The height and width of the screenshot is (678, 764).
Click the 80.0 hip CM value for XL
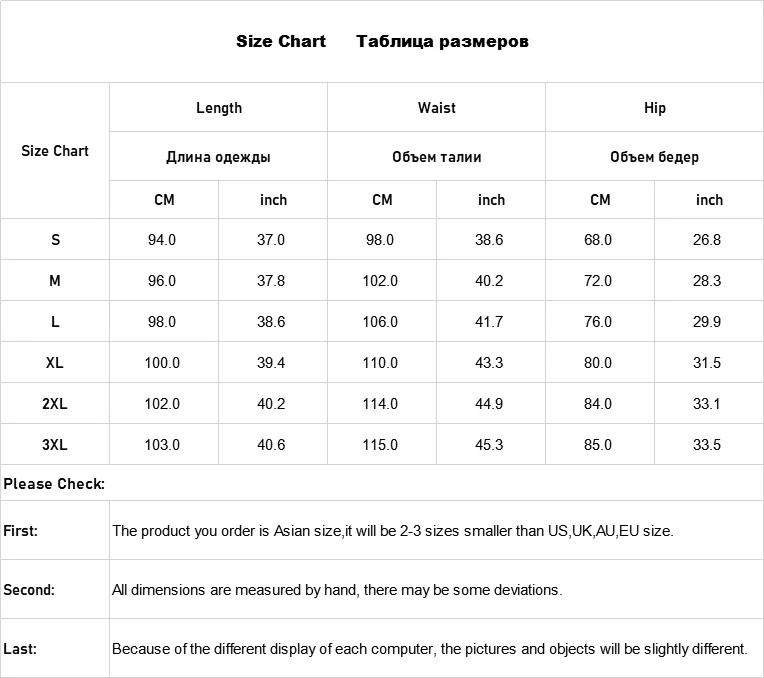598,363
